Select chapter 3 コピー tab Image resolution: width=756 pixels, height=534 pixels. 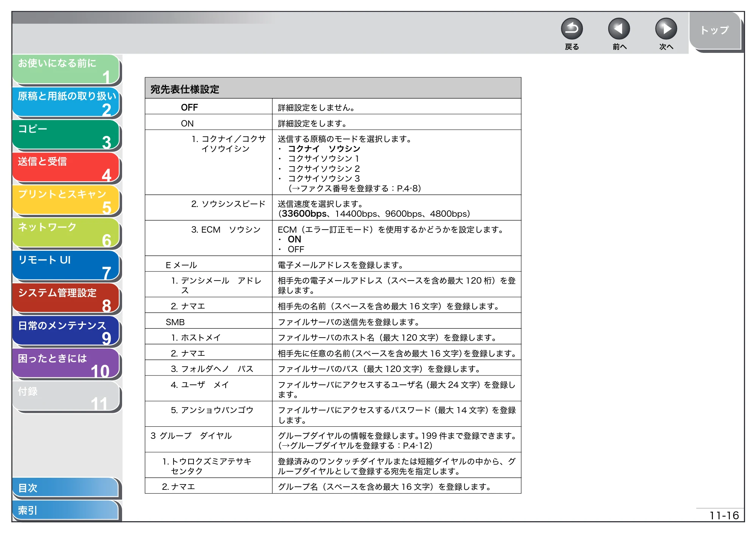pos(66,135)
